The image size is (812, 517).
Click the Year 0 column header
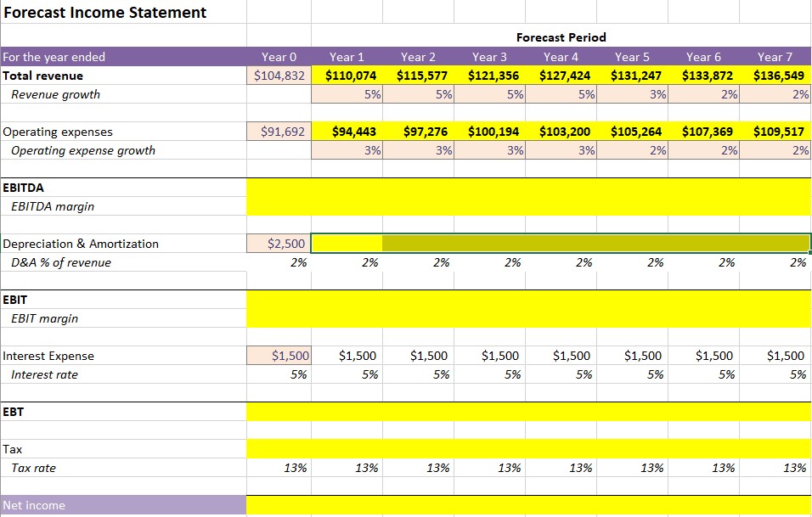point(279,56)
